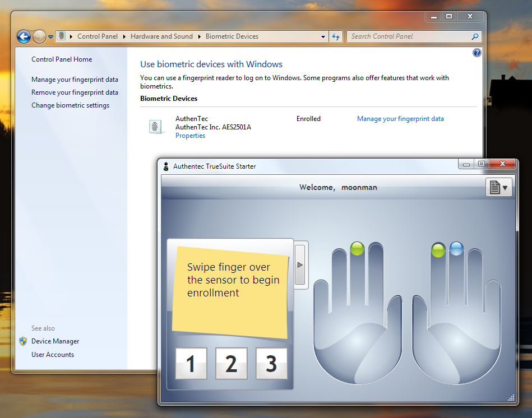The width and height of the screenshot is (532, 418).
Task: Click Remove your fingerprint data
Action: 75,92
